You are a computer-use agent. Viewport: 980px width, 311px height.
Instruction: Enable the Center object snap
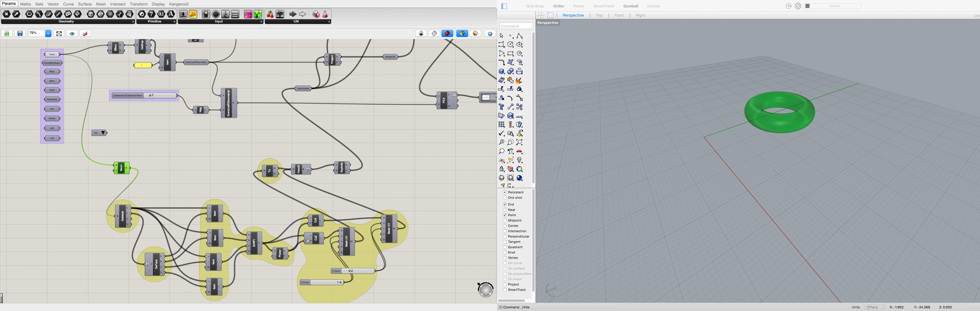click(505, 226)
